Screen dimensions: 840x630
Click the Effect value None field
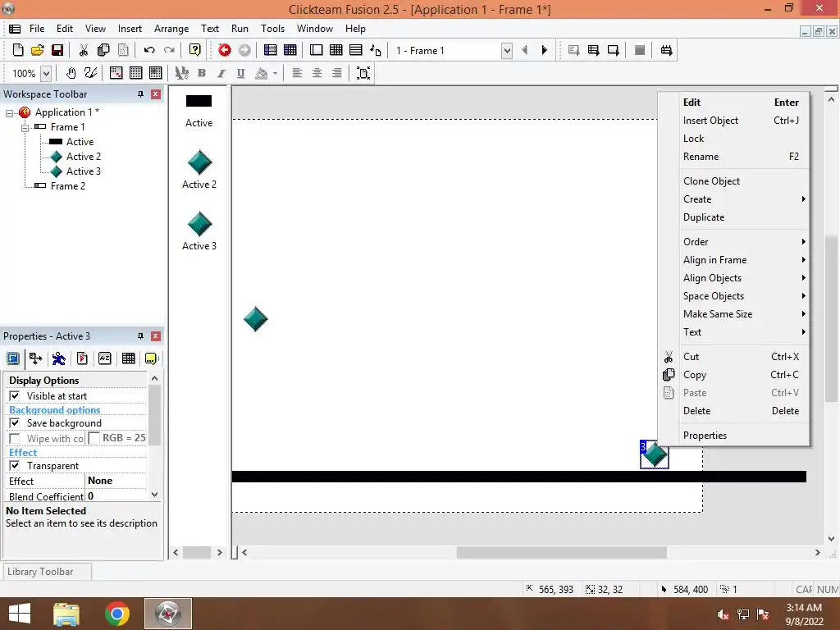tap(116, 481)
